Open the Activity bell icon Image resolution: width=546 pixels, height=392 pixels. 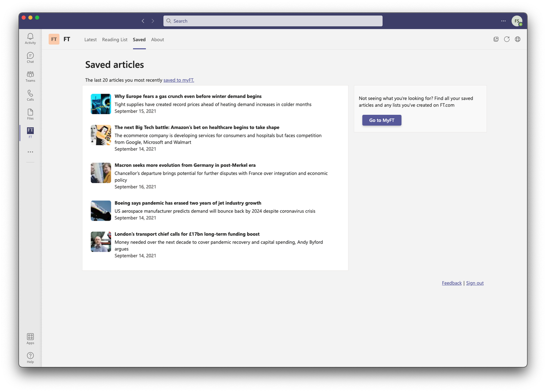(x=30, y=38)
